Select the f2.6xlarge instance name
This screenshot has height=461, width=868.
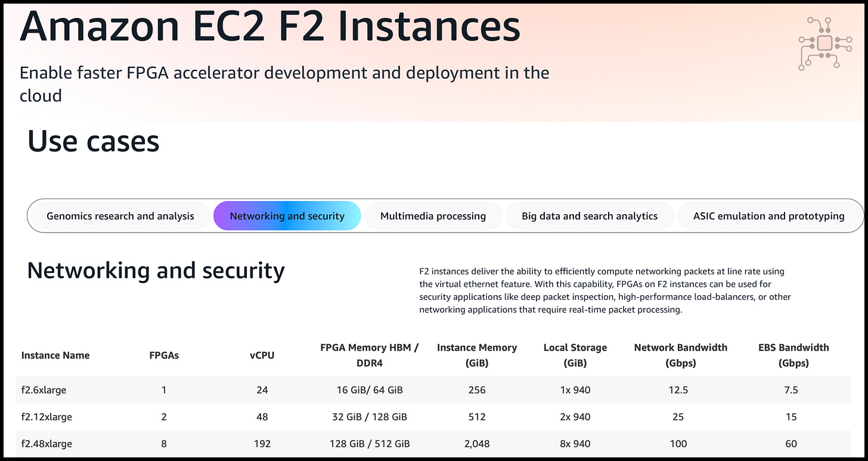tap(44, 390)
